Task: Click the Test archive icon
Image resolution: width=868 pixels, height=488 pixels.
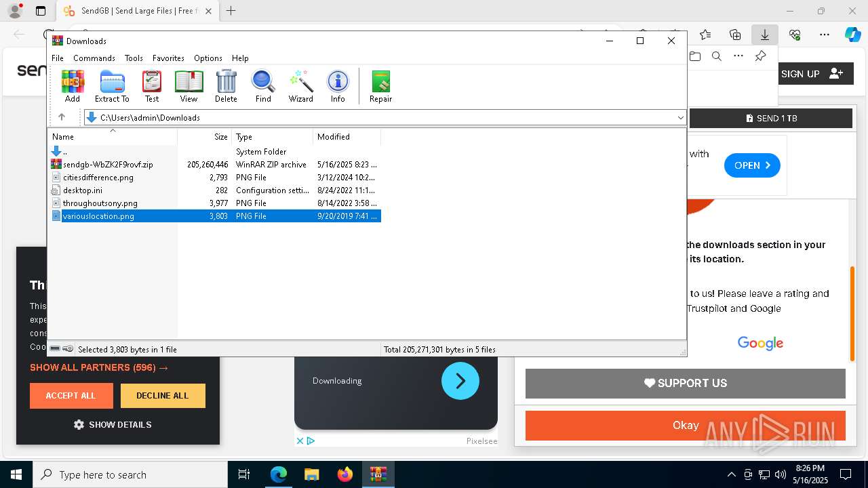Action: coord(152,86)
